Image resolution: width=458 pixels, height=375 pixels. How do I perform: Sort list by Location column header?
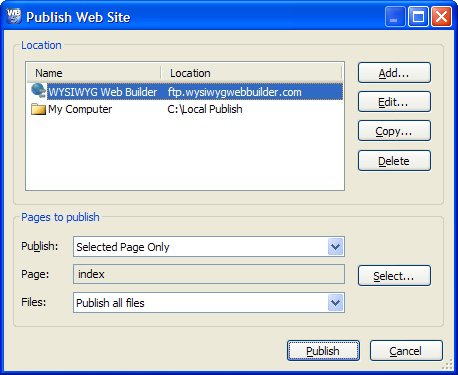(x=252, y=73)
